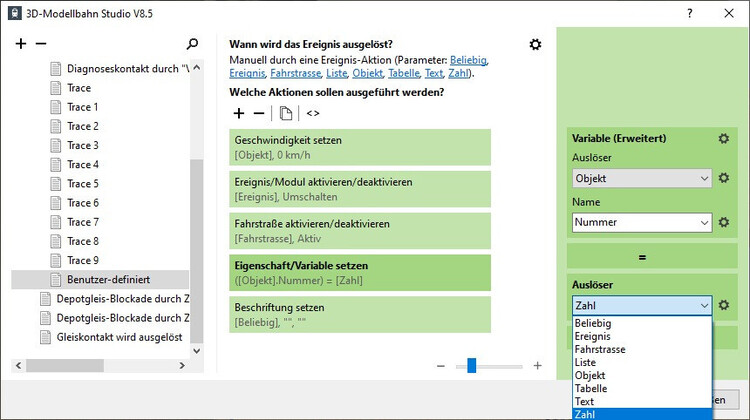Viewport: 750px width, 420px height.
Task: Select Benutzer-definiert in event tree
Action: click(x=107, y=279)
